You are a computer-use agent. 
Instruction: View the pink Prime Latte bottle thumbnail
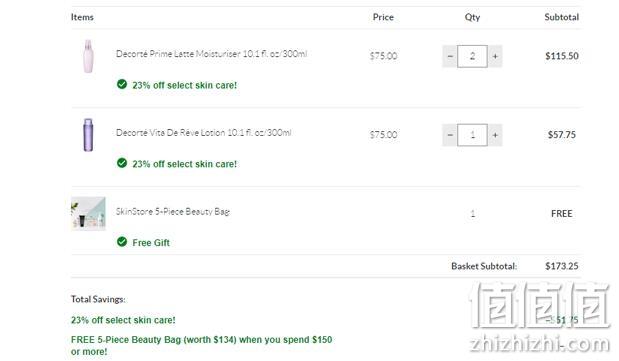[x=88, y=56]
